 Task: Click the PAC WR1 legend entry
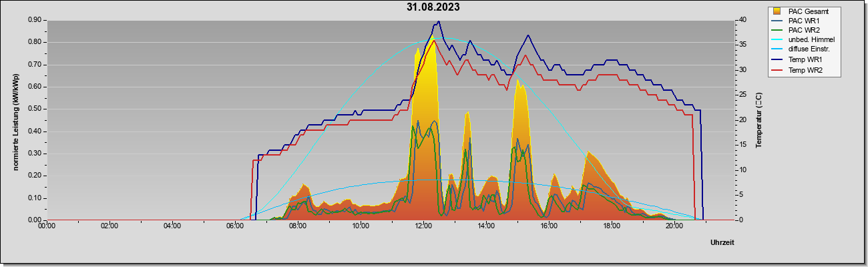(x=804, y=21)
